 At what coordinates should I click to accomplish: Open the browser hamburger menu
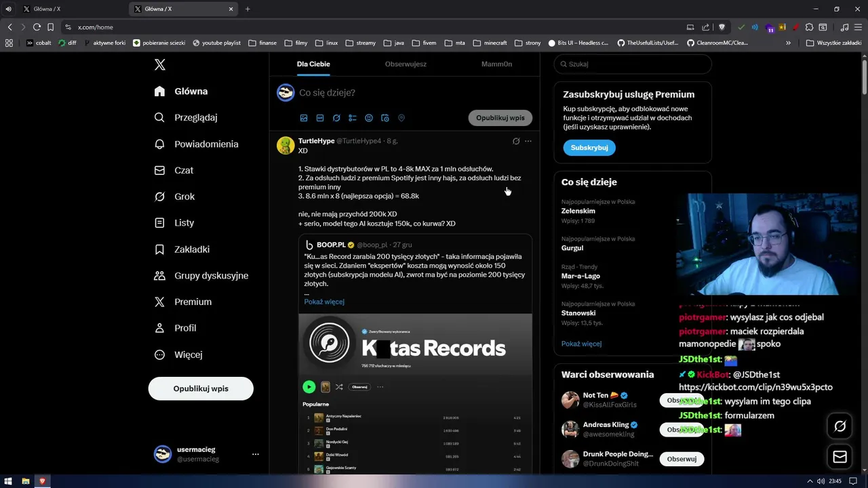click(858, 27)
